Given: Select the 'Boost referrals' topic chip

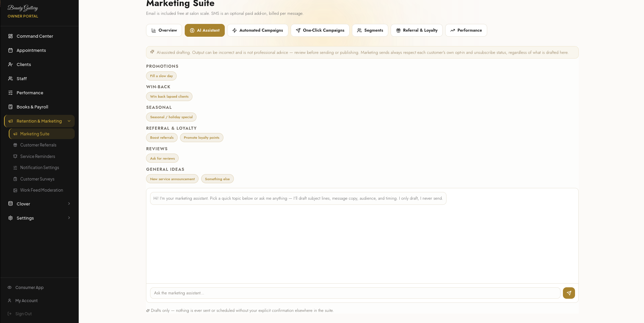Looking at the screenshot, I should 162,138.
